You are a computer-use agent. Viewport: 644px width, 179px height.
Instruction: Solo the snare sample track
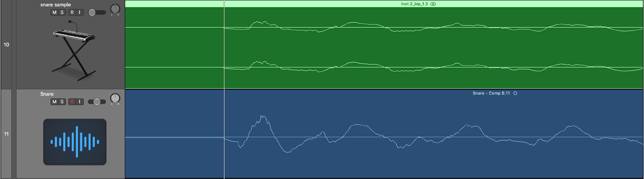(x=62, y=12)
